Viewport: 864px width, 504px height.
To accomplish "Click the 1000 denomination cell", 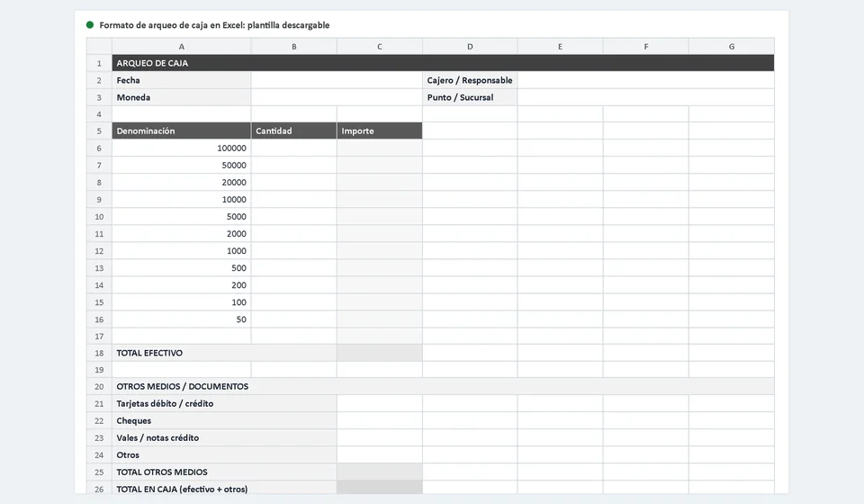I will click(181, 250).
